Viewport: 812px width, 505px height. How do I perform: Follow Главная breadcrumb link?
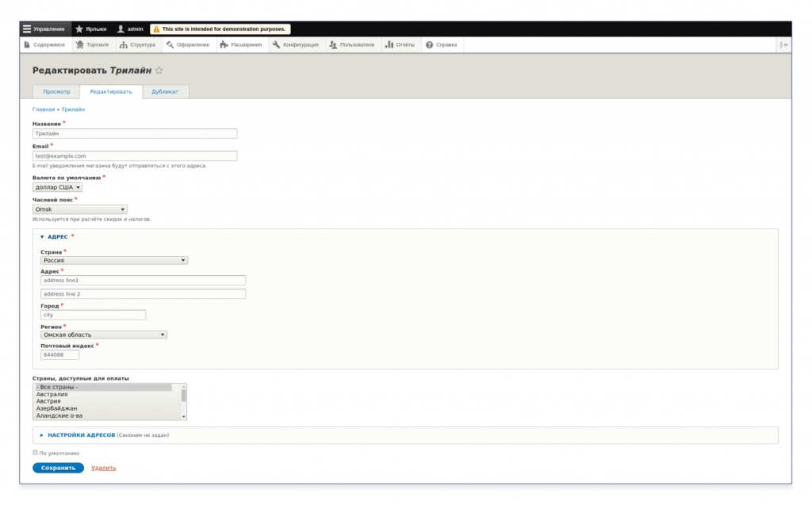44,109
